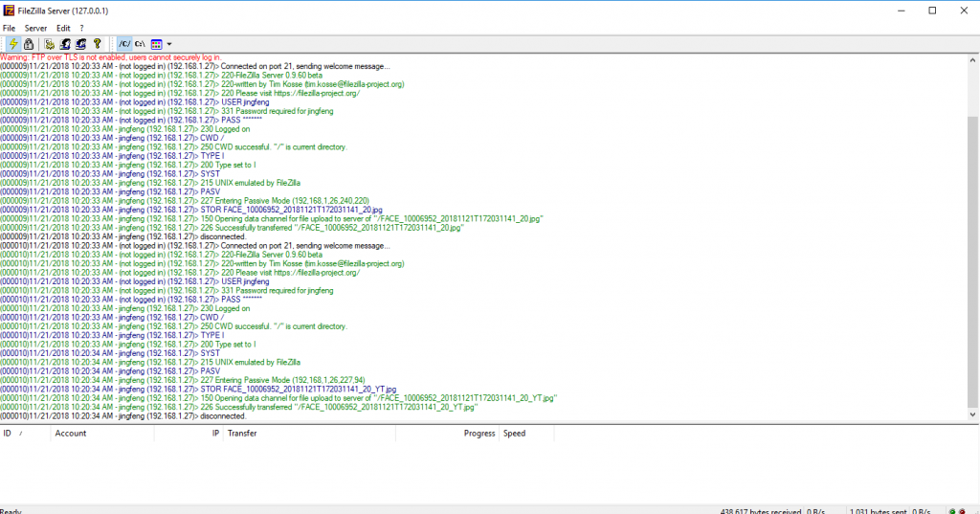Select log line with Passive Mode (192,168,1,26,227,94)
The width and height of the screenshot is (980, 514).
coord(183,380)
